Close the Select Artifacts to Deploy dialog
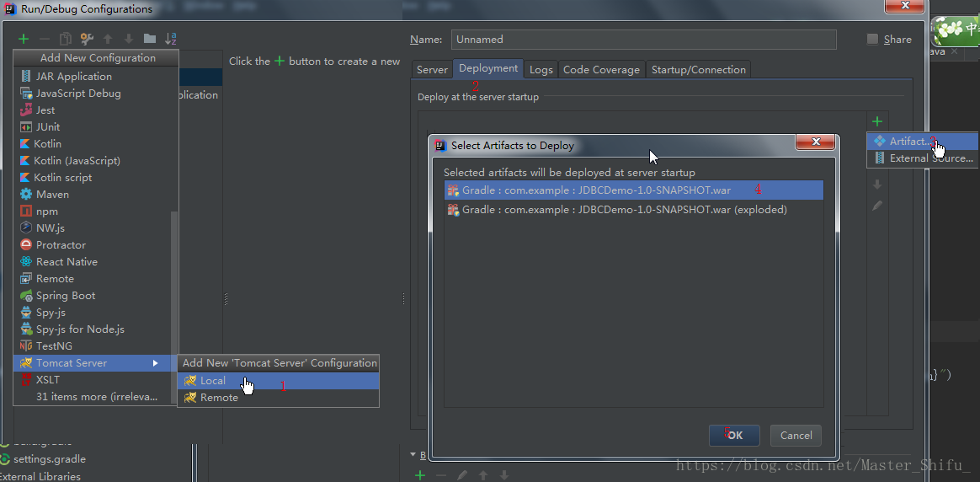The width and height of the screenshot is (980, 482). click(x=817, y=142)
